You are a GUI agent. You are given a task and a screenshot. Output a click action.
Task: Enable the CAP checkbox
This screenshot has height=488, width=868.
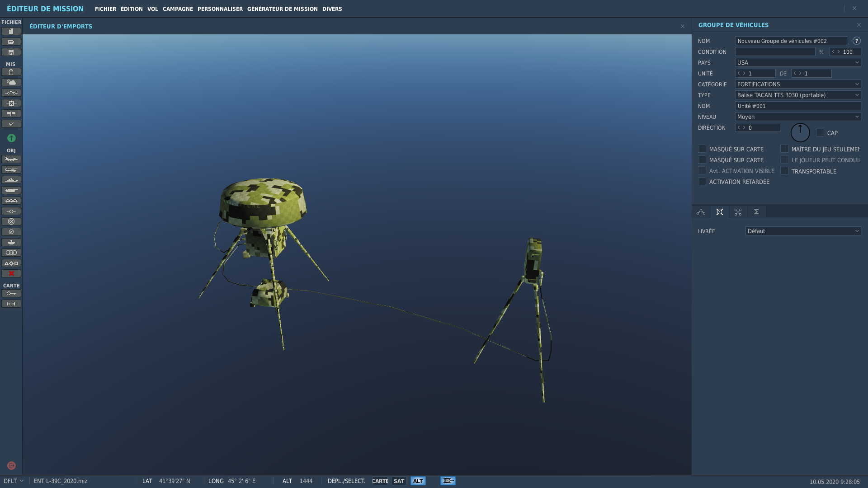[820, 133]
